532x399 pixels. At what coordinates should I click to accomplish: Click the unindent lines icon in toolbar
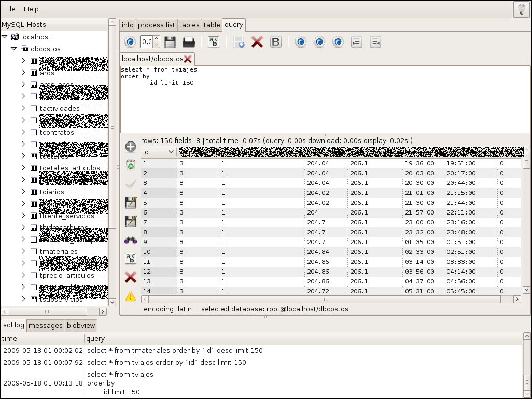375,42
